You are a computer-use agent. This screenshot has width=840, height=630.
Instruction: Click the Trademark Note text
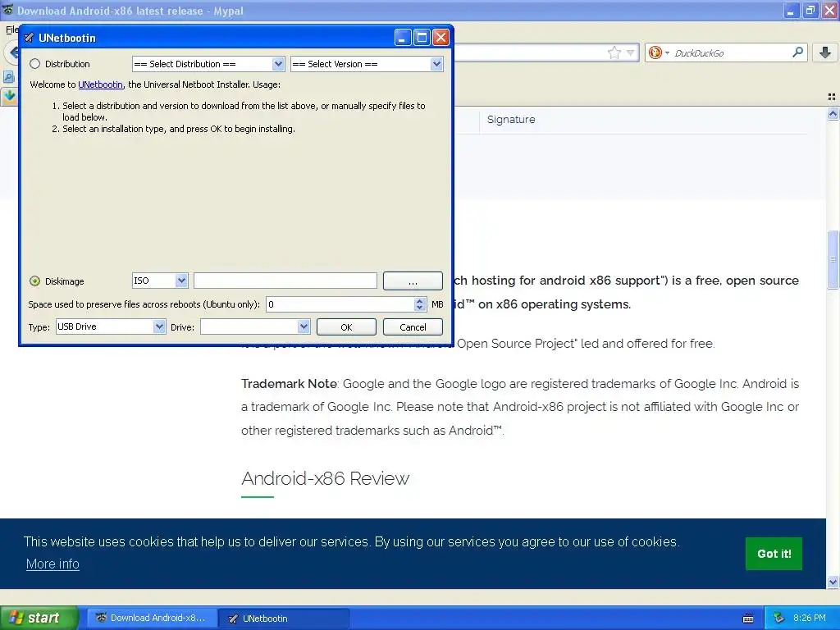click(289, 384)
